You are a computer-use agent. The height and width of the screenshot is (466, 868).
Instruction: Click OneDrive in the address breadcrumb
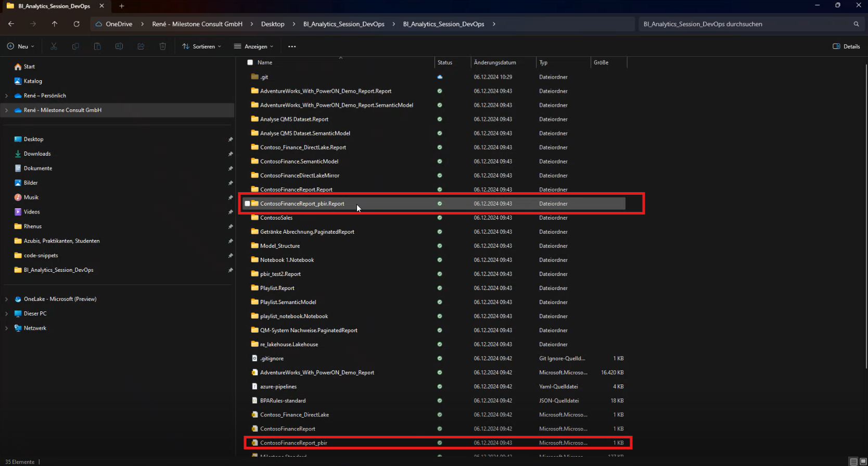click(119, 24)
